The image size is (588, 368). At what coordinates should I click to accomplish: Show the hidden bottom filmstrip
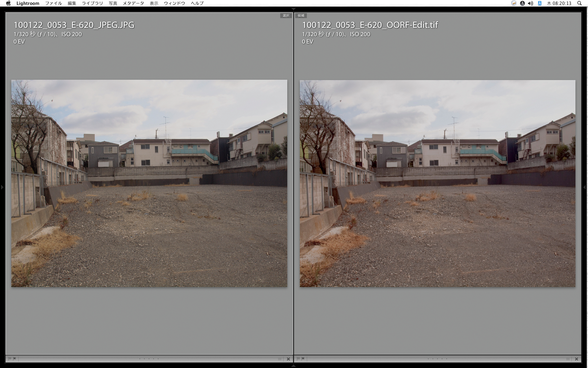293,366
